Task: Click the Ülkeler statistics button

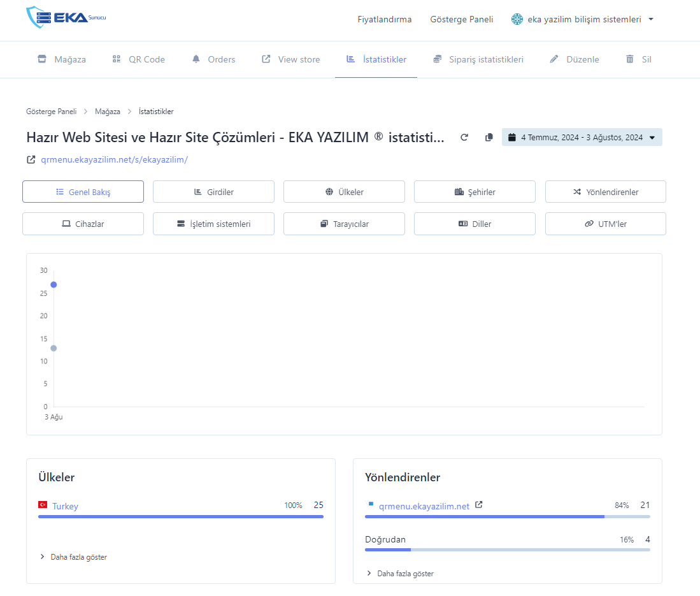Action: [x=344, y=192]
